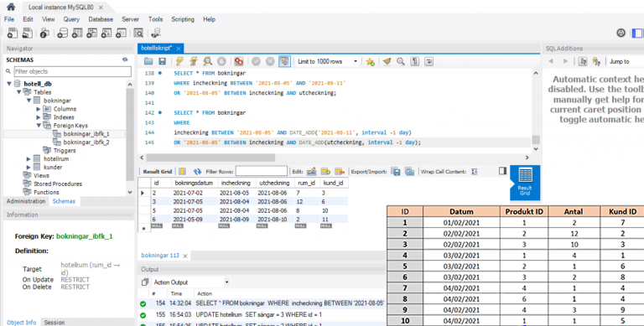This screenshot has width=644, height=326.
Task: Select foreign key bokningar_ibfk_2
Action: pos(86,142)
